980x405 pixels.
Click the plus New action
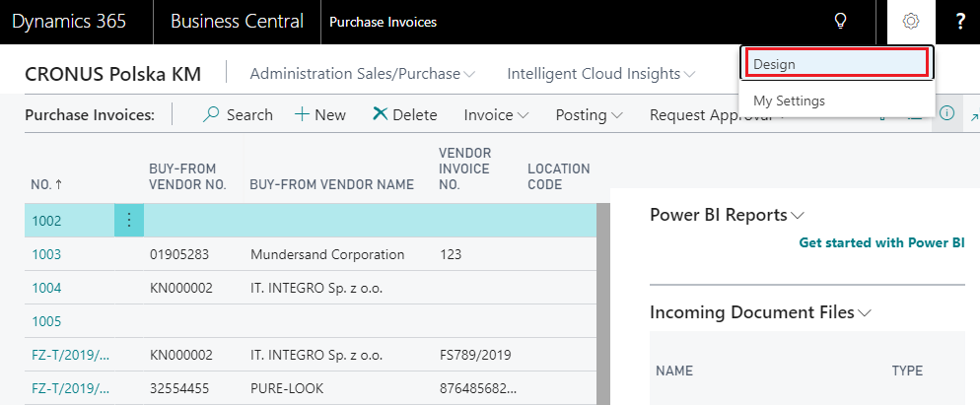[320, 115]
